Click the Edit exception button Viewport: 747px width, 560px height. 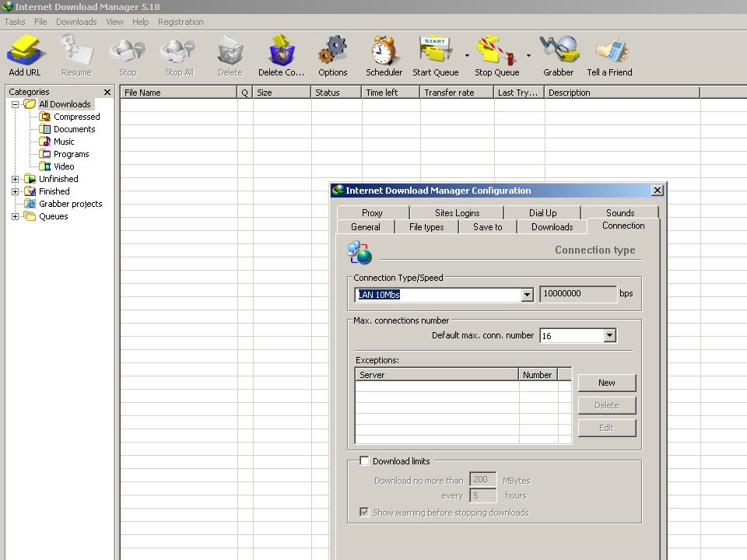(606, 428)
